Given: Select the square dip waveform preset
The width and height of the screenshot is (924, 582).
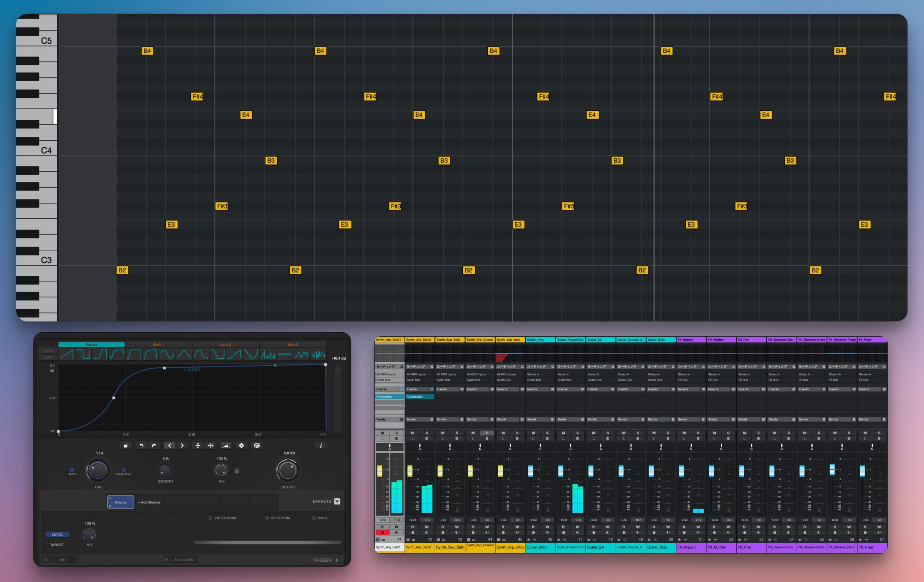Looking at the screenshot, I should 83,354.
